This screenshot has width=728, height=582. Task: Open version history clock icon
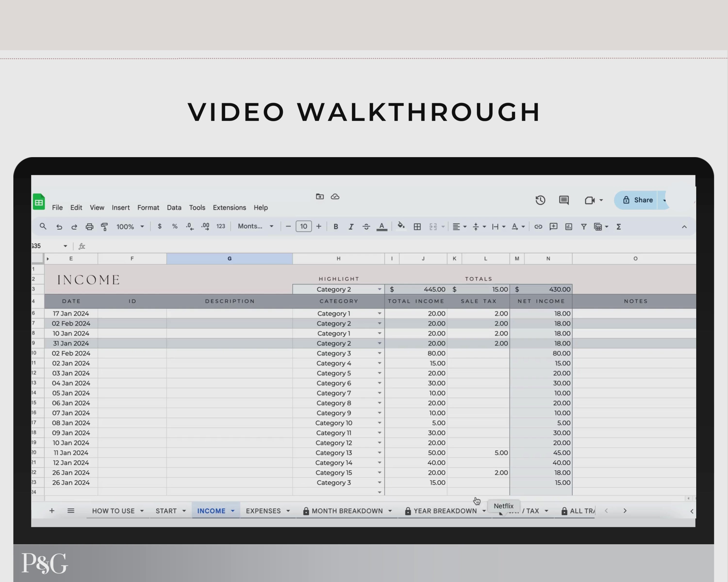coord(540,200)
